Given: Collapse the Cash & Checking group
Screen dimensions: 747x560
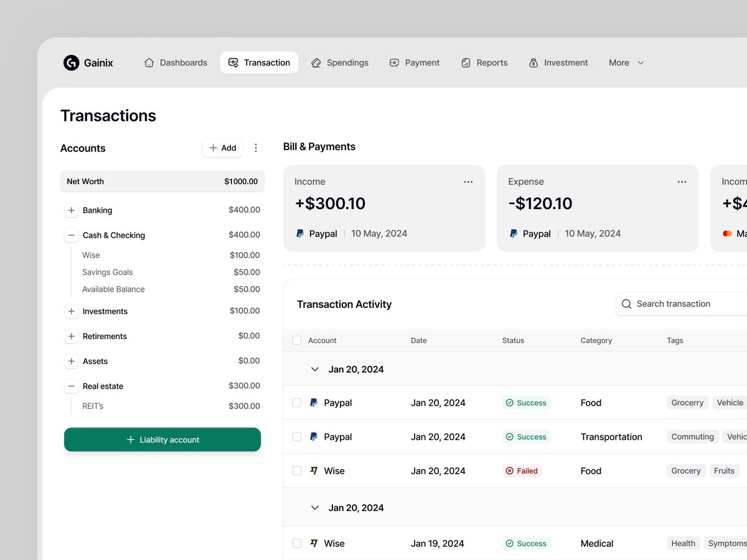Looking at the screenshot, I should (x=71, y=235).
